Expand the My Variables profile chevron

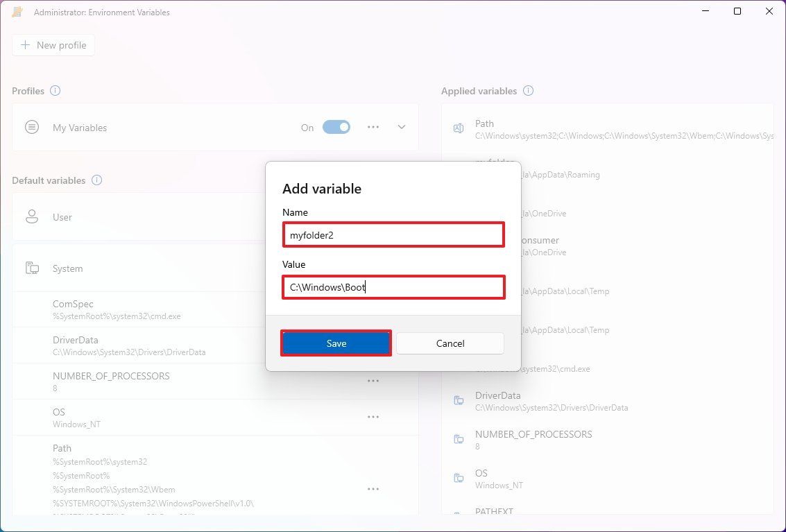pyautogui.click(x=401, y=127)
